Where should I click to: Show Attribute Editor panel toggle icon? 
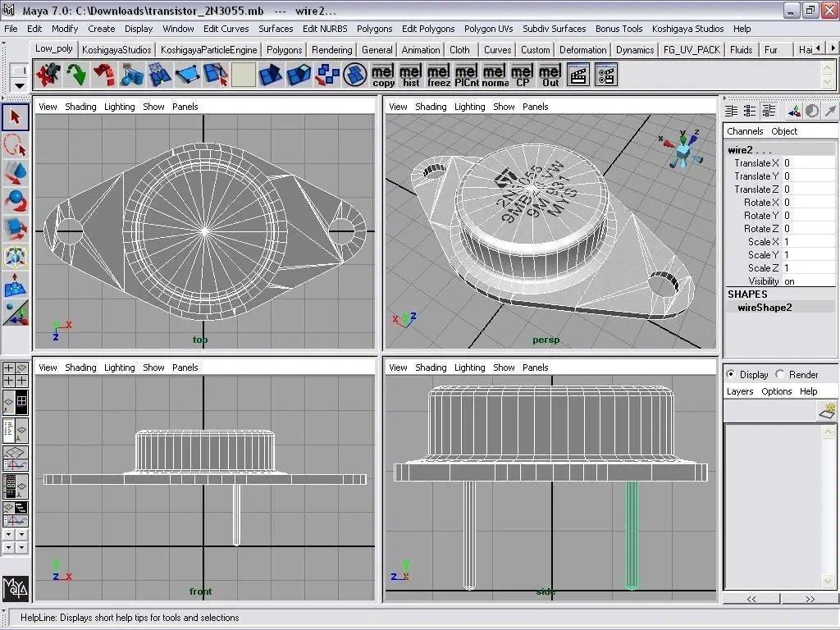[731, 111]
